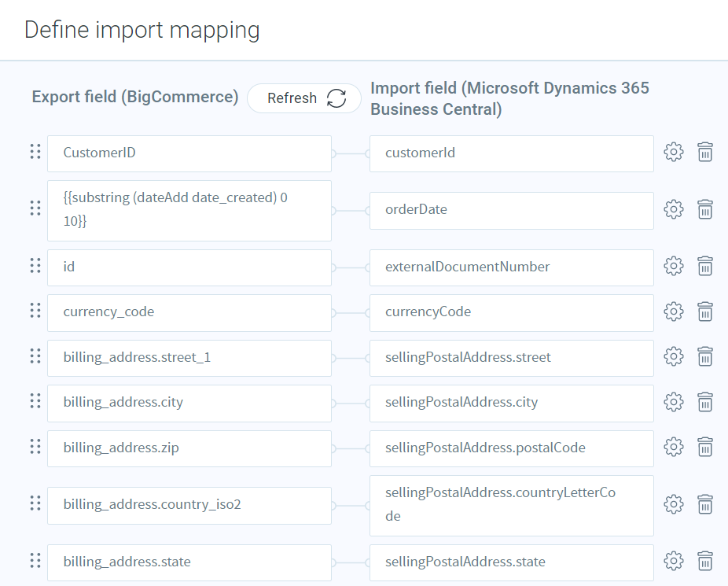The height and width of the screenshot is (586, 728).
Task: Edit the billing_address.zip export field
Action: click(189, 448)
